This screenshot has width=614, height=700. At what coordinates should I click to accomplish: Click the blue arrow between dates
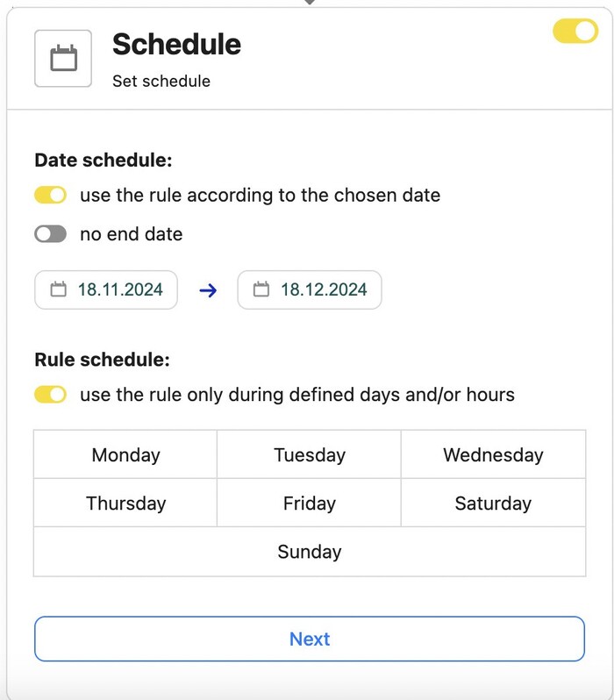click(208, 290)
